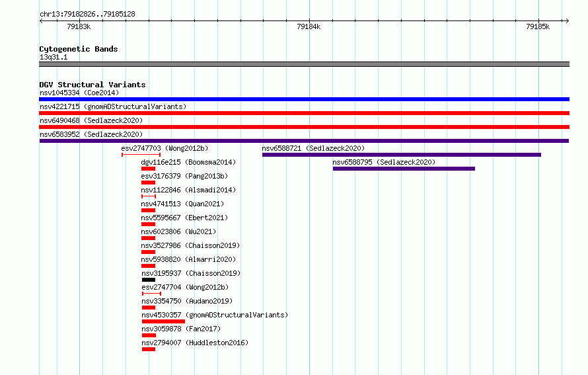The height and width of the screenshot is (375, 588).
Task: Click the 79184k ruler tick label
Action: tap(309, 26)
